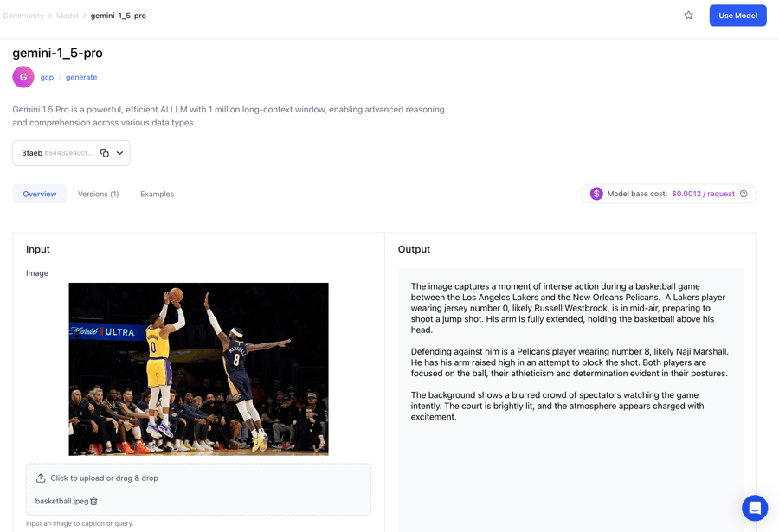Follow the gcp link
779x532 pixels.
[47, 77]
